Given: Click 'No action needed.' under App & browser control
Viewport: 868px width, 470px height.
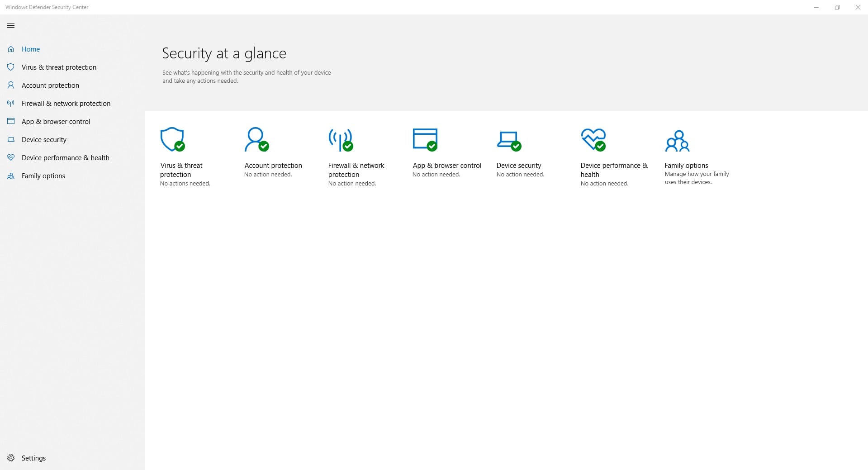Looking at the screenshot, I should [436, 175].
